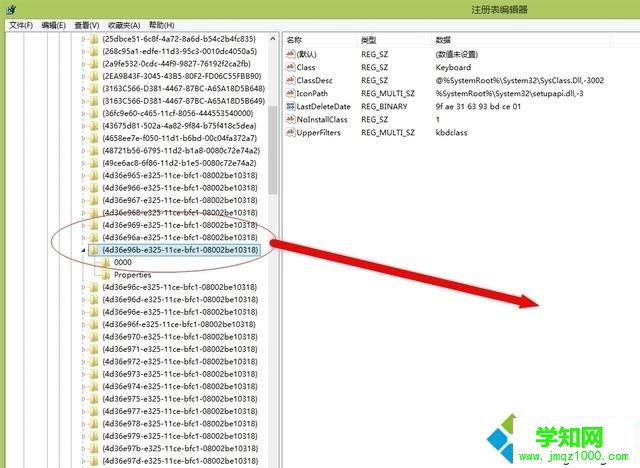Click the 'Keyboard' data cell

point(453,67)
